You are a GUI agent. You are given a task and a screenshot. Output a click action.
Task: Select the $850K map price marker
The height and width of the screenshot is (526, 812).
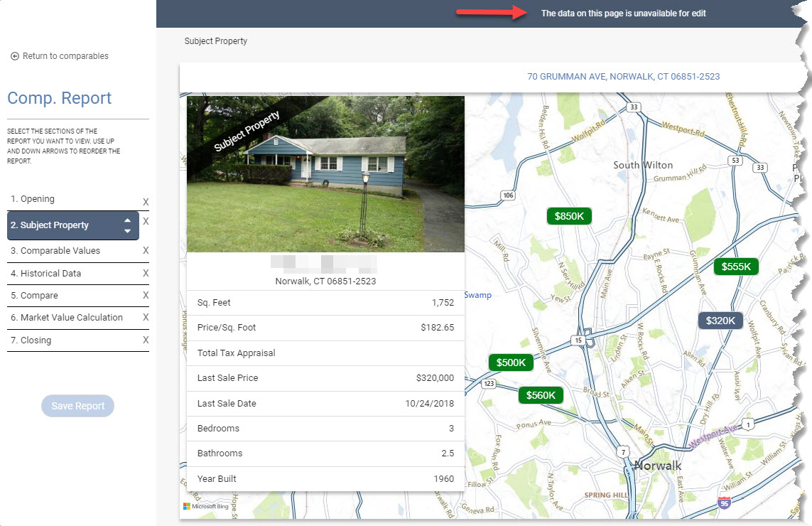point(569,216)
